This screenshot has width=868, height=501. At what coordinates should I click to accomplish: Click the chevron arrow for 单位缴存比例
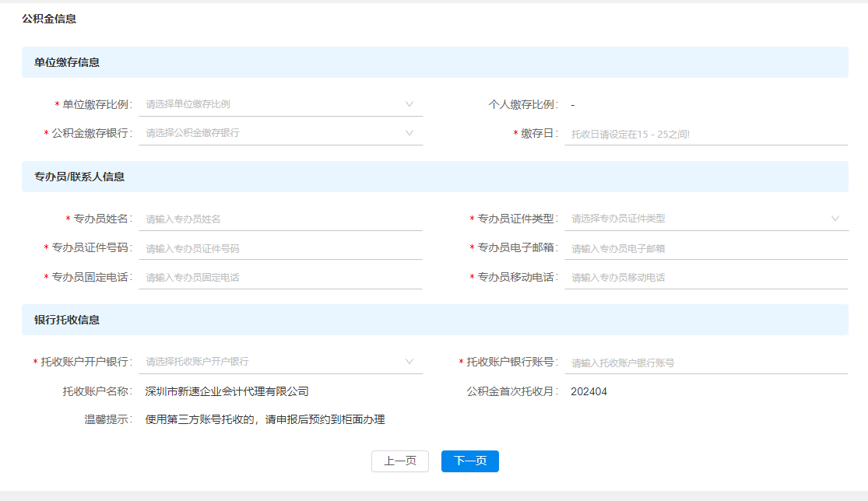click(409, 104)
